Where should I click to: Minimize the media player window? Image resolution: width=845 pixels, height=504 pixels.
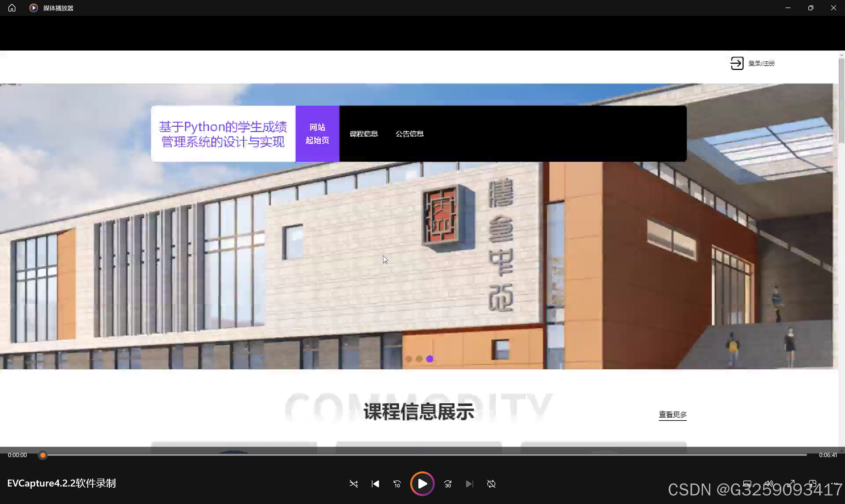788,8
